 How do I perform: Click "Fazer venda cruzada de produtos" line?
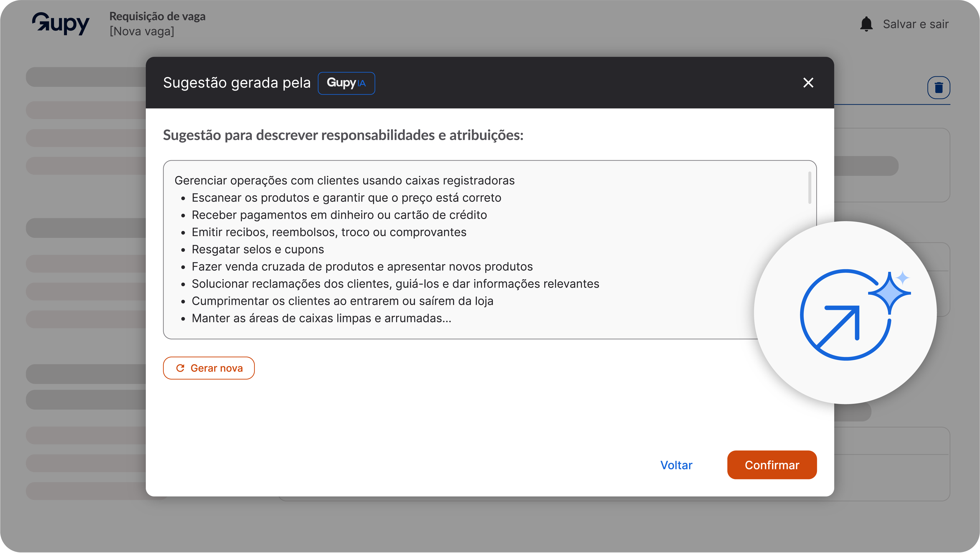click(362, 266)
